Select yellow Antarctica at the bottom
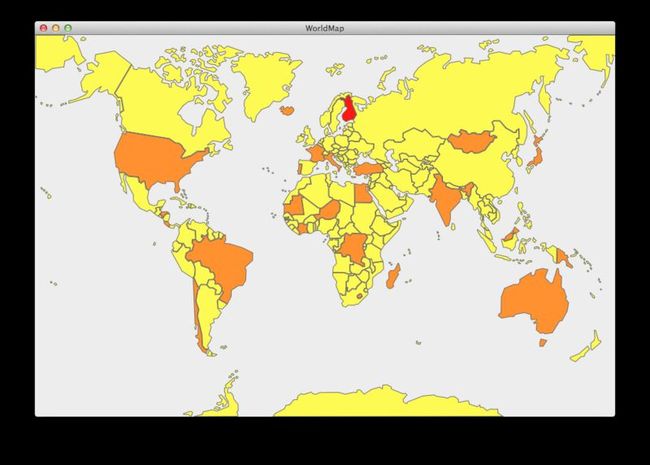Viewport: 650px width, 465px height. [388, 404]
